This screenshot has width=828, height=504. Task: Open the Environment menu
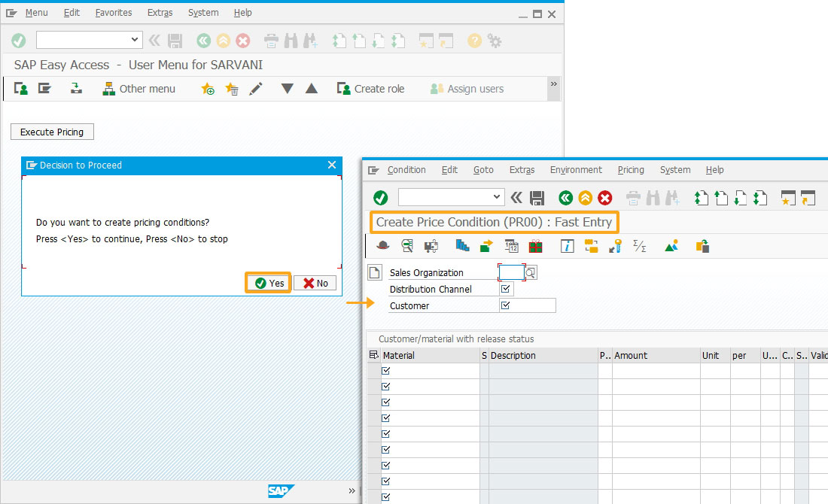576,170
